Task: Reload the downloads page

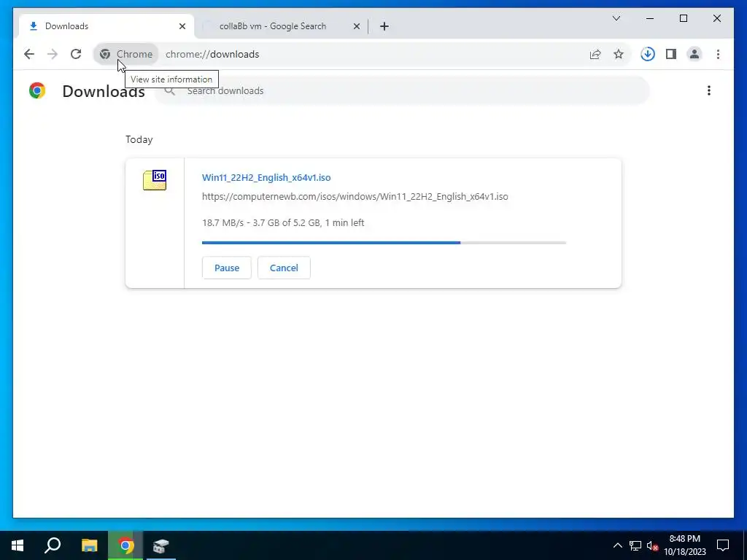Action: (x=76, y=54)
